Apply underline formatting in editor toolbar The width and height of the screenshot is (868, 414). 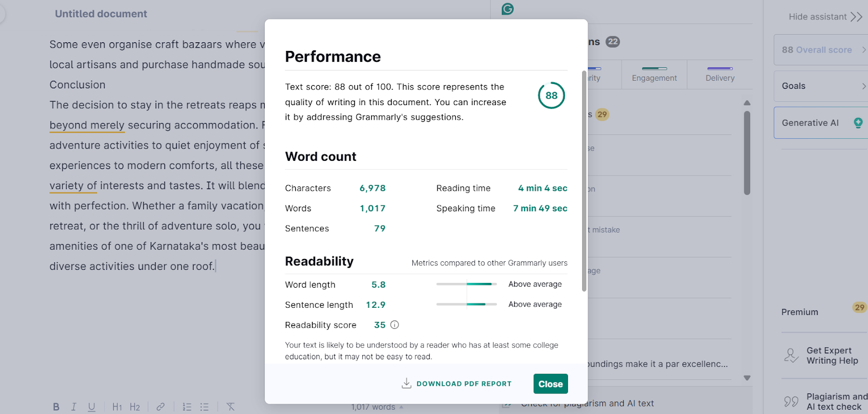coord(92,407)
